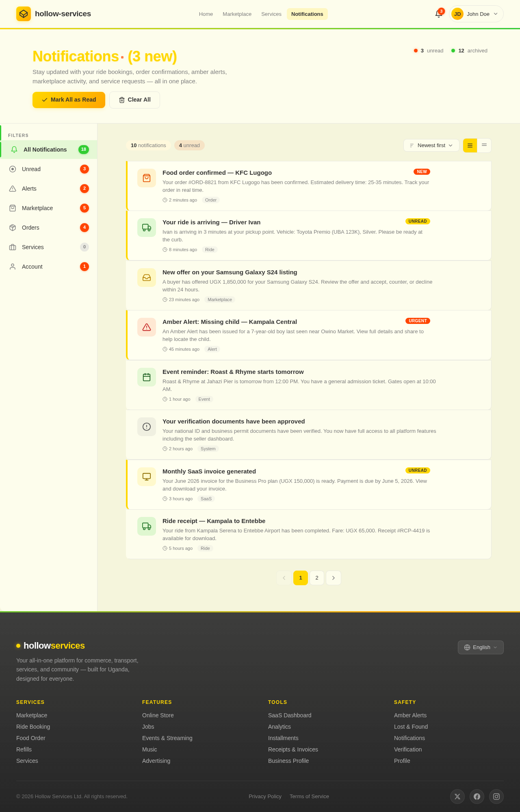520x812 pixels.
Task: Go to next page with right arrow
Action: click(x=334, y=578)
